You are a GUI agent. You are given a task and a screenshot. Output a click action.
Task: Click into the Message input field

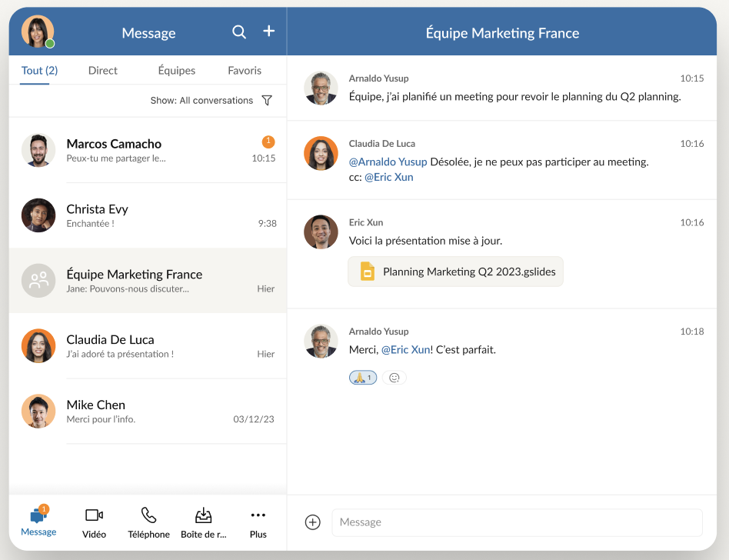[517, 522]
